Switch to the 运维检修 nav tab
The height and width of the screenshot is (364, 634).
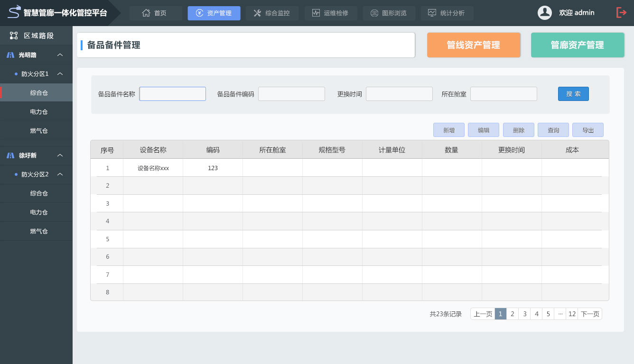[x=331, y=13]
